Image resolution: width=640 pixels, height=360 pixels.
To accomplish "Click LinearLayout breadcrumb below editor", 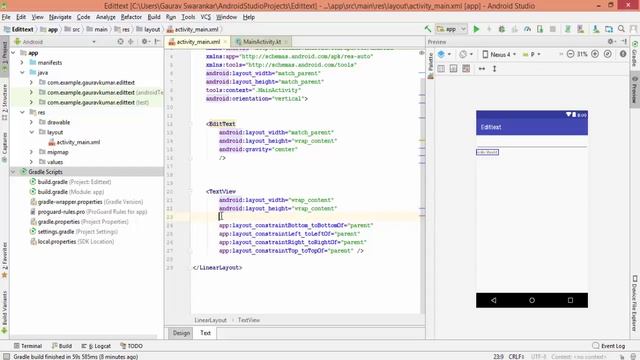I will 210,320.
